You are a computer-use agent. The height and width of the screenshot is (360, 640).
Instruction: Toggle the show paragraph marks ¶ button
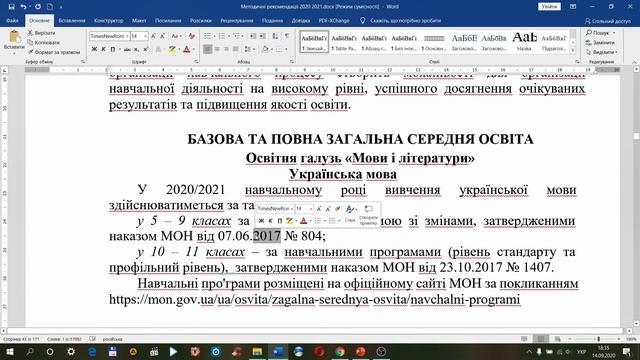tap(287, 36)
